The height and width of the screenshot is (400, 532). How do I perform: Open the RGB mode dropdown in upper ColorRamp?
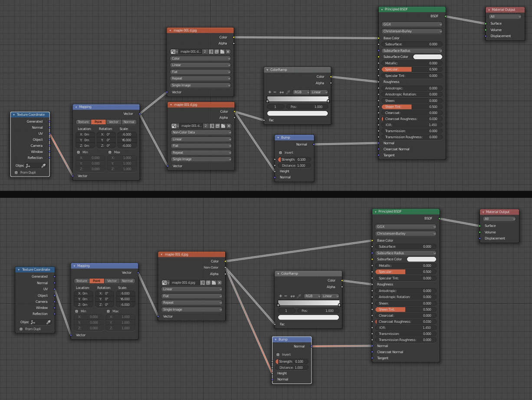click(x=301, y=92)
